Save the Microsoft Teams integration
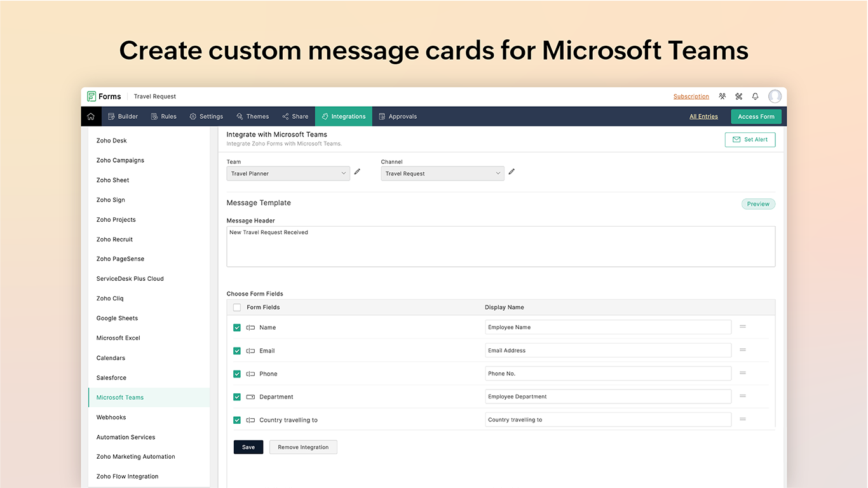 pyautogui.click(x=248, y=447)
